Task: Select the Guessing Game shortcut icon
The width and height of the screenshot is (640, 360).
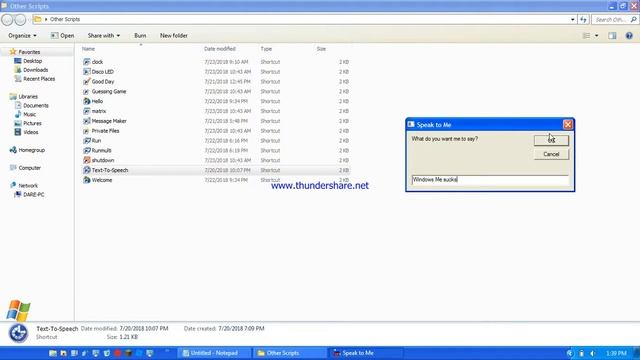Action: coord(87,91)
